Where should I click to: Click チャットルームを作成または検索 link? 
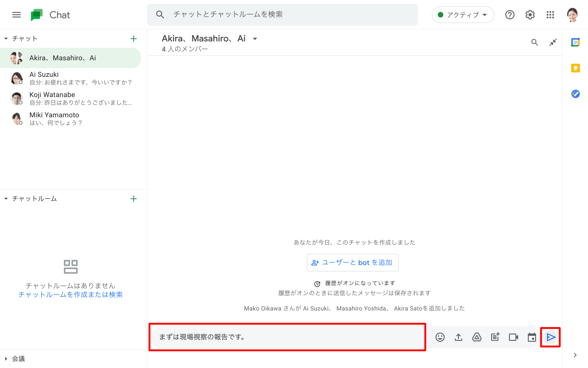(x=70, y=294)
